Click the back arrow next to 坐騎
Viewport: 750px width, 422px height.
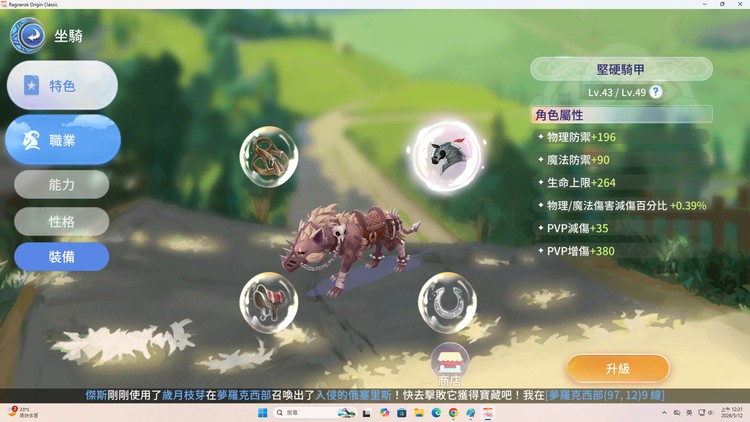pyautogui.click(x=28, y=35)
